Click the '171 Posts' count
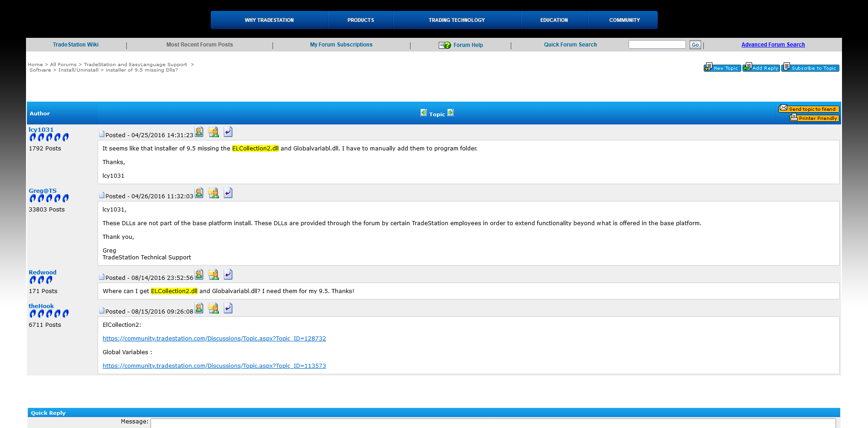The image size is (868, 428). 43,291
